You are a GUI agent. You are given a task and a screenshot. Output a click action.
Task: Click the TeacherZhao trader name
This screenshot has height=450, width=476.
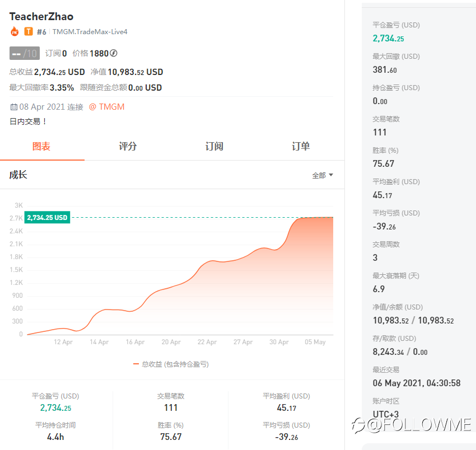[x=41, y=16]
